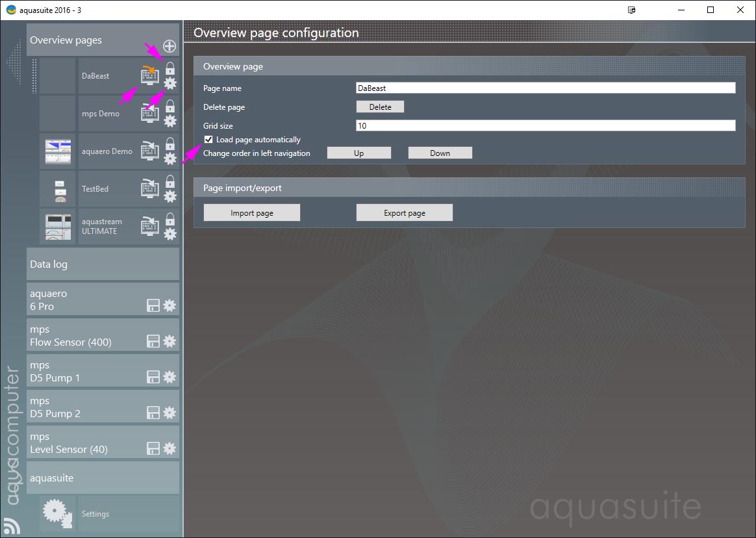Image resolution: width=756 pixels, height=538 pixels.
Task: Select the mps D5 Pump 2 device
Action: 84,407
